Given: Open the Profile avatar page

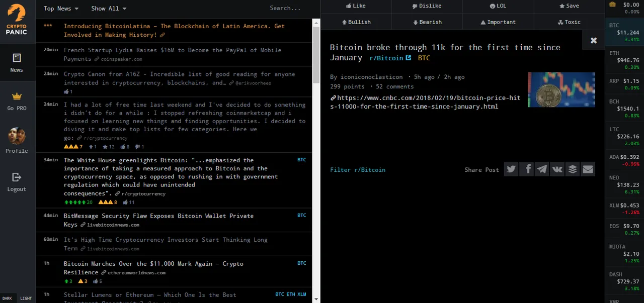Looking at the screenshot, I should click(x=17, y=140).
